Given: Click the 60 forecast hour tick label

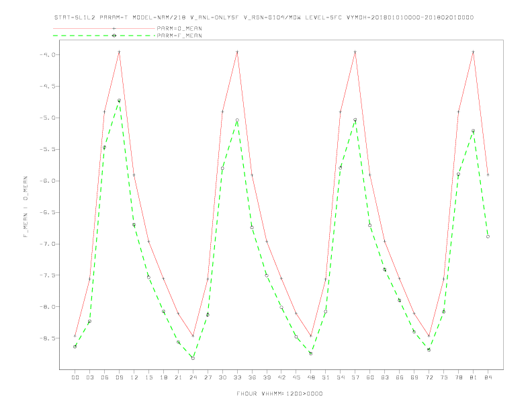Looking at the screenshot, I should 370,377.
